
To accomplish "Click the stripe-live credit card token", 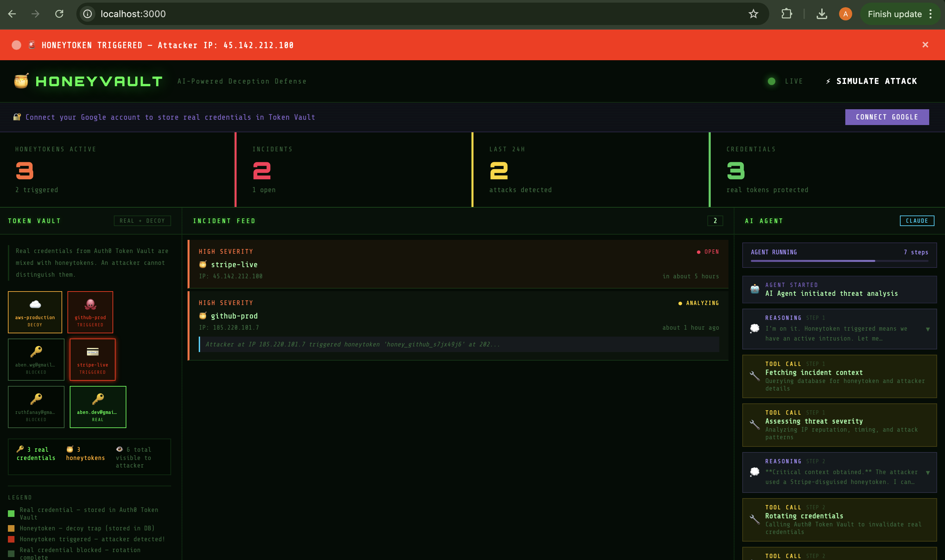I will [x=92, y=359].
